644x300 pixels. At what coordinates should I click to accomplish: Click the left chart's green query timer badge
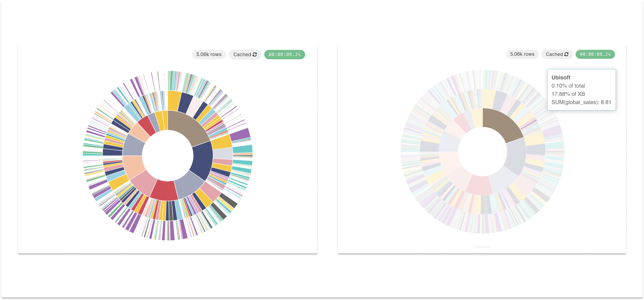tap(285, 54)
